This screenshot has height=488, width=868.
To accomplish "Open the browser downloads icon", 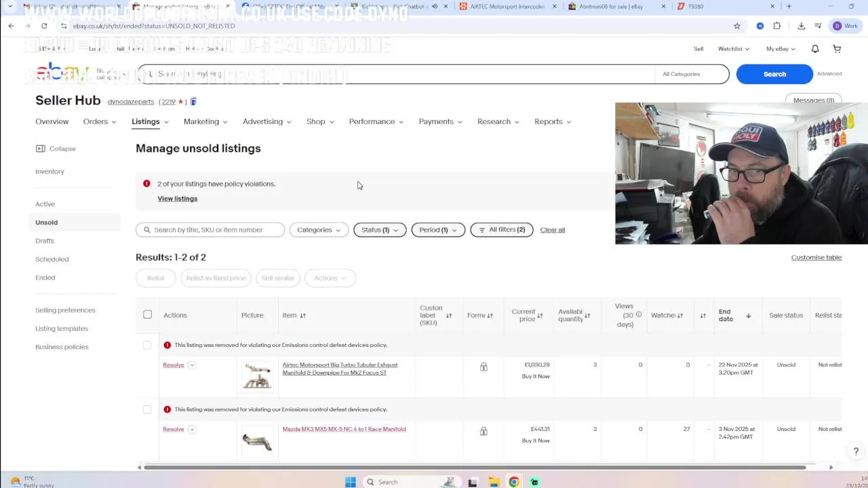I will [x=801, y=26].
